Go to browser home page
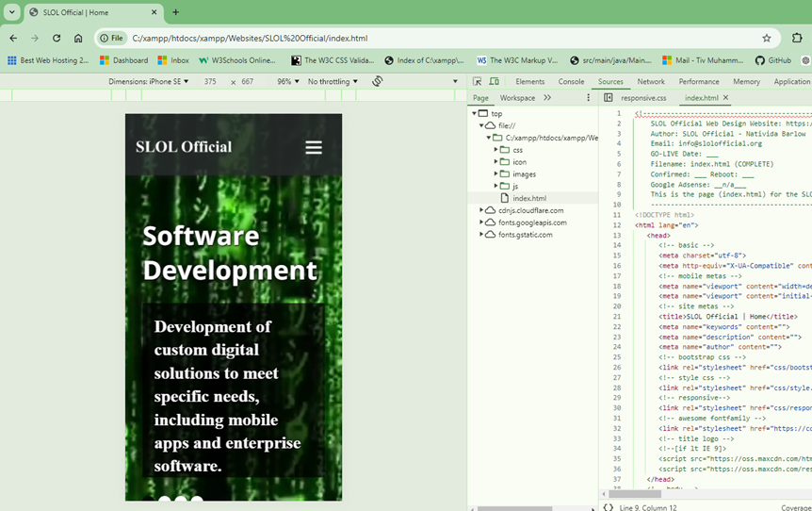The width and height of the screenshot is (812, 511). point(78,39)
